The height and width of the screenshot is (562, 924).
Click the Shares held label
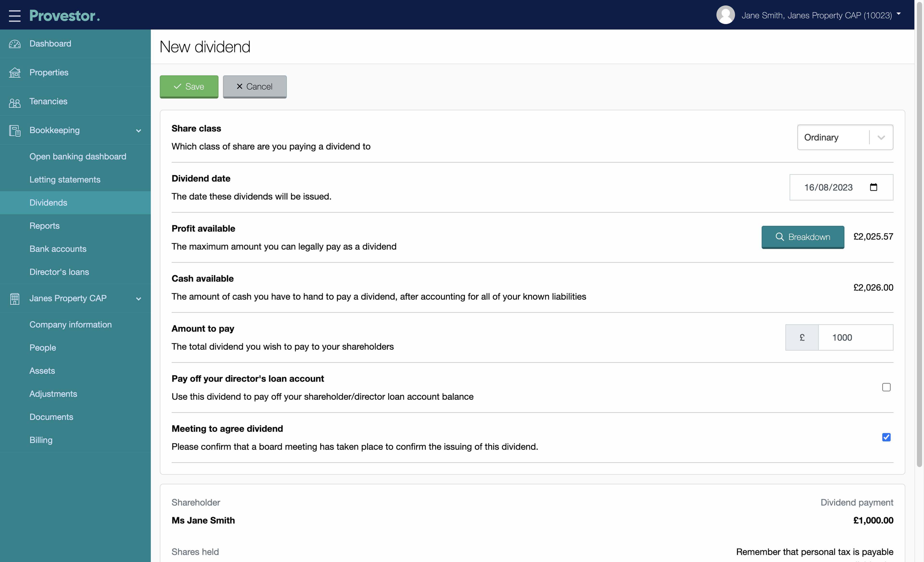click(195, 552)
